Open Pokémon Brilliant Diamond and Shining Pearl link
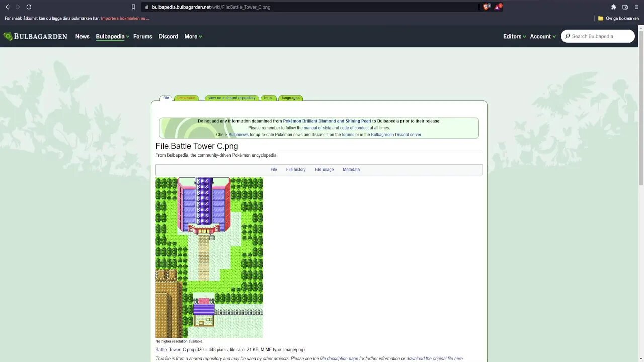The width and height of the screenshot is (644, 362). (327, 121)
